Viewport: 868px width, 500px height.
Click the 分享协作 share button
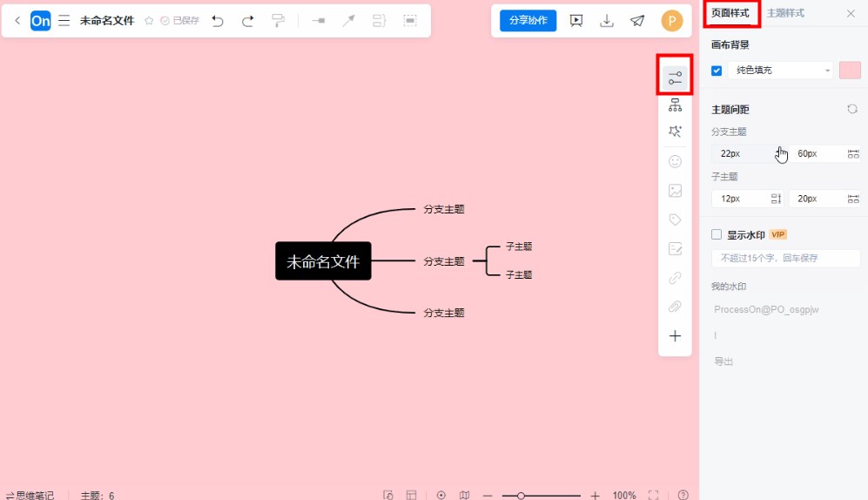point(528,21)
